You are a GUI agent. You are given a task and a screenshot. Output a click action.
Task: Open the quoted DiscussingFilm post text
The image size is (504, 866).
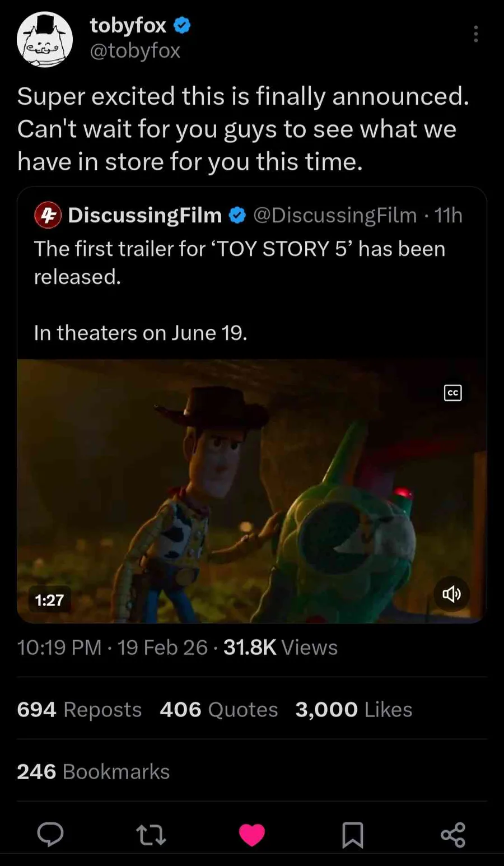pyautogui.click(x=240, y=262)
